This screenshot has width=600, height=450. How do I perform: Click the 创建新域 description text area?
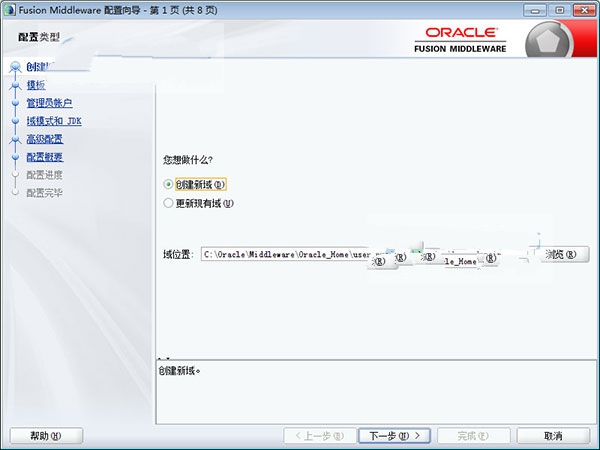pos(376,391)
